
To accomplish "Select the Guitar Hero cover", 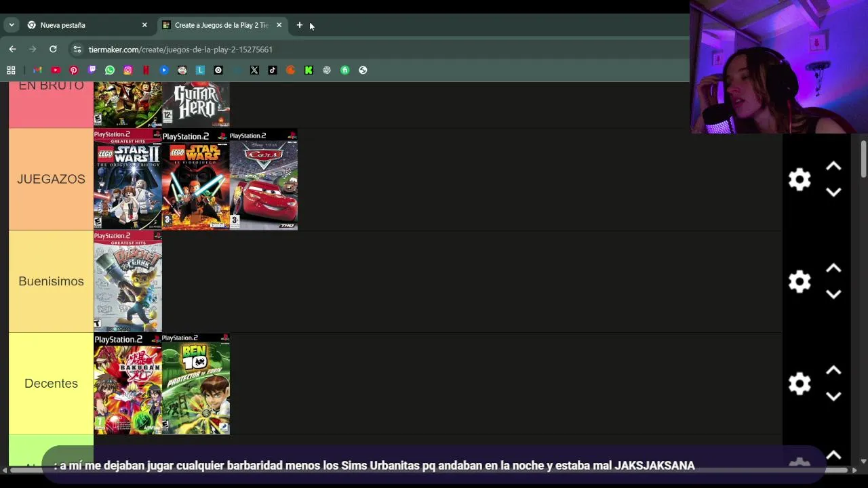I will click(x=196, y=104).
